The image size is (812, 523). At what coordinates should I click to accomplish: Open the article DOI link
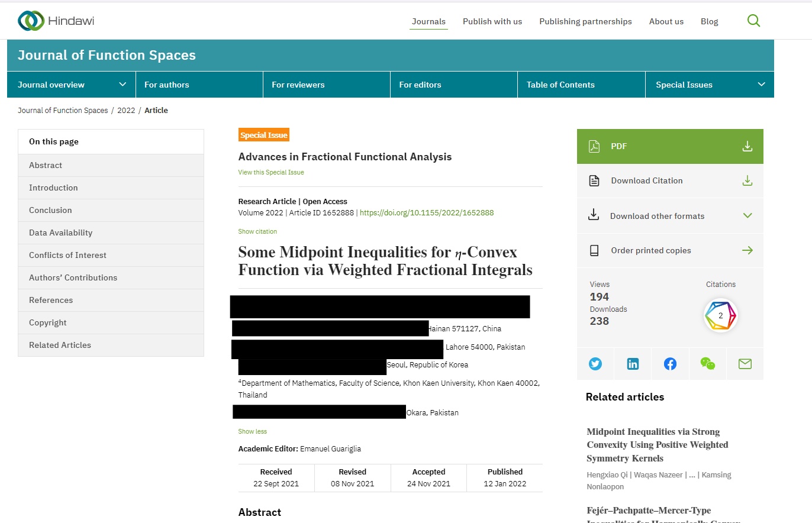pyautogui.click(x=427, y=212)
